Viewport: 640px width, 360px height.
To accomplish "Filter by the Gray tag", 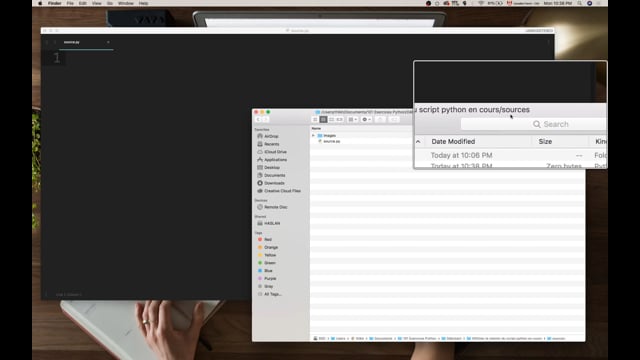I will click(x=265, y=286).
